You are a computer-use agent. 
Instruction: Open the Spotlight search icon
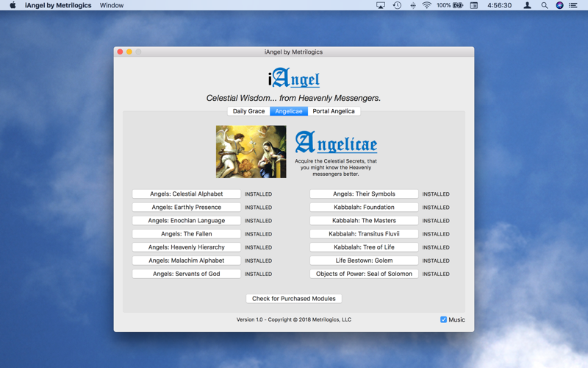544,5
